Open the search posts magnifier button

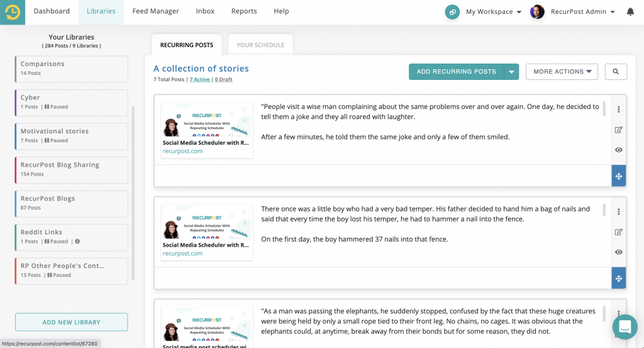(x=616, y=72)
